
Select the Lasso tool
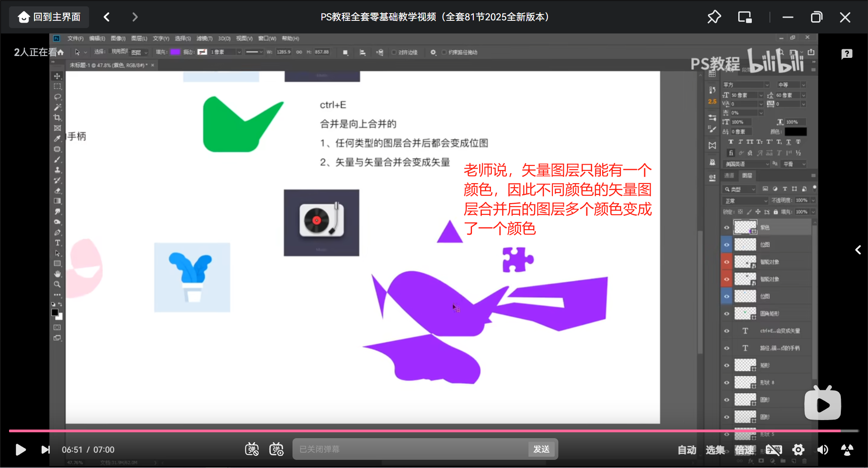[x=57, y=97]
